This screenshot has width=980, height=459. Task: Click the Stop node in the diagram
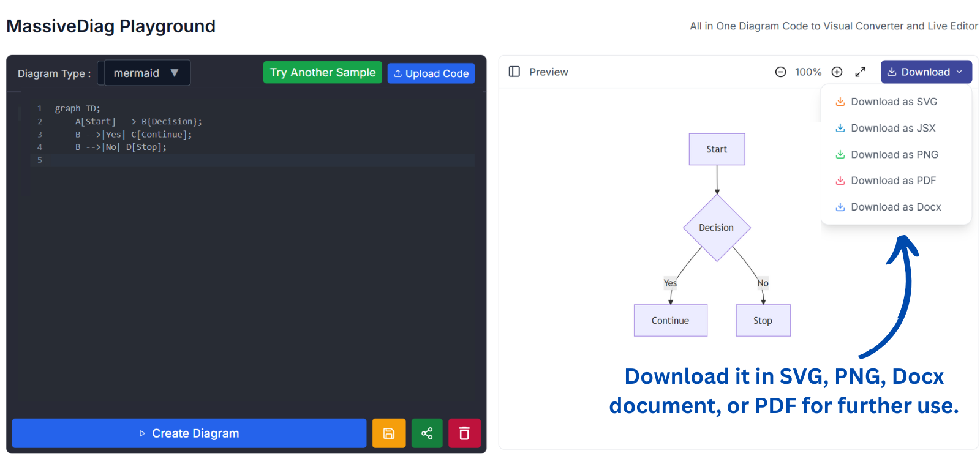pos(763,321)
